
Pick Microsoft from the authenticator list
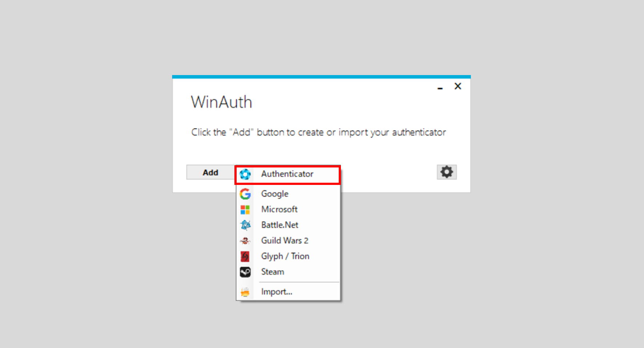tap(288, 210)
